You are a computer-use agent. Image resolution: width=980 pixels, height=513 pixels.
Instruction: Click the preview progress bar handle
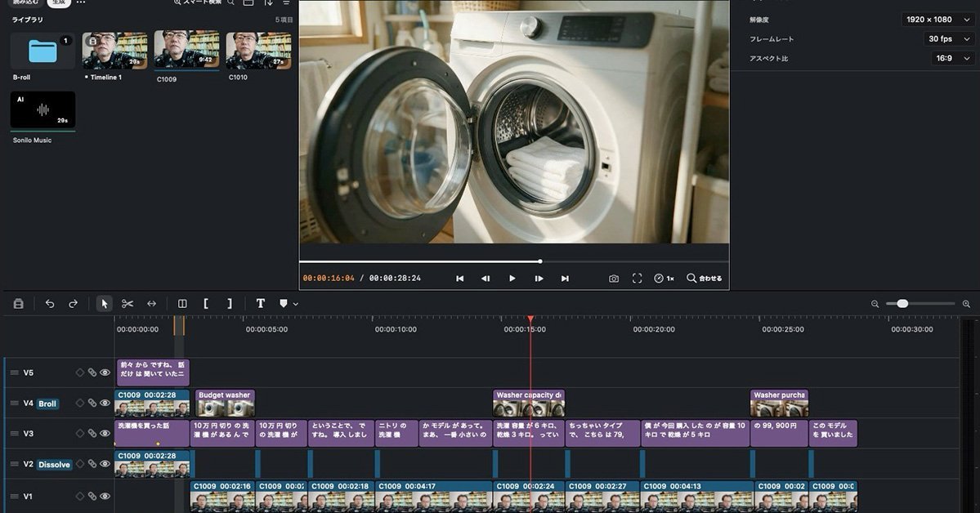click(x=540, y=261)
